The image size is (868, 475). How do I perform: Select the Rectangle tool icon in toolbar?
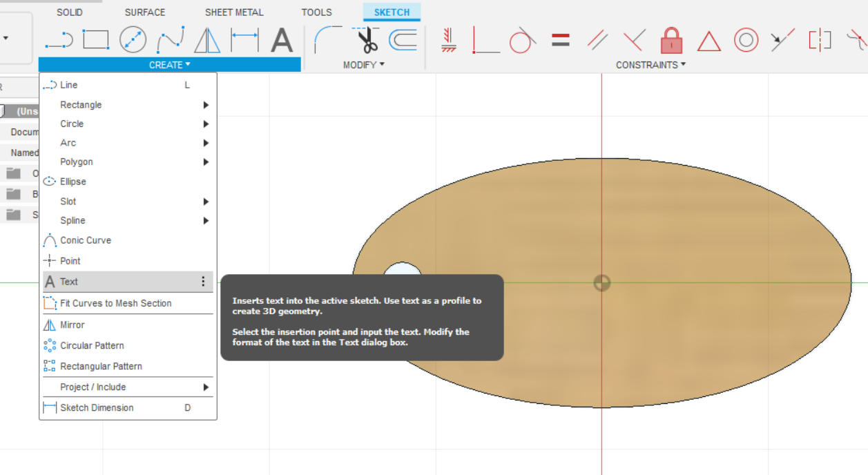click(x=96, y=40)
